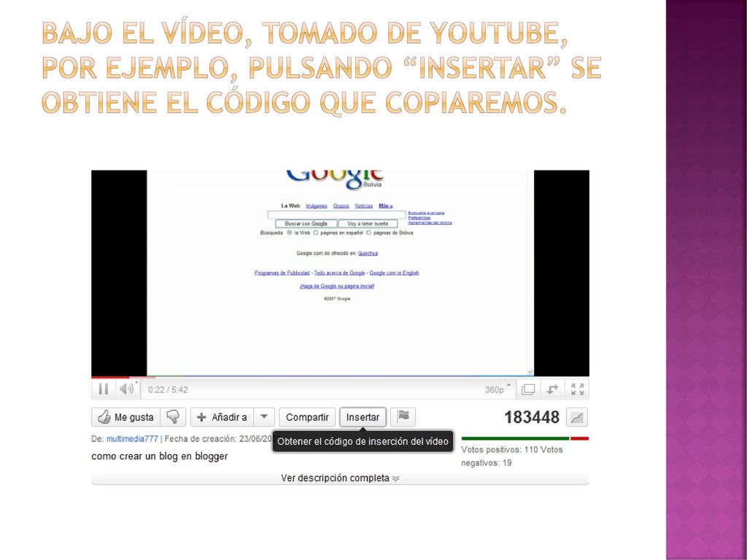The width and height of the screenshot is (747, 560).
Task: Toggle the expand player size icon
Action: pyautogui.click(x=551, y=389)
